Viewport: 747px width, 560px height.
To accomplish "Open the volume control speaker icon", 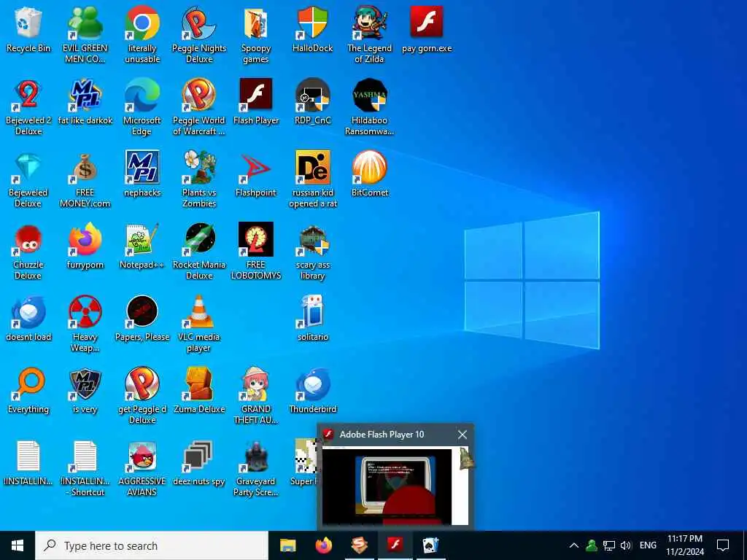I will [x=626, y=545].
